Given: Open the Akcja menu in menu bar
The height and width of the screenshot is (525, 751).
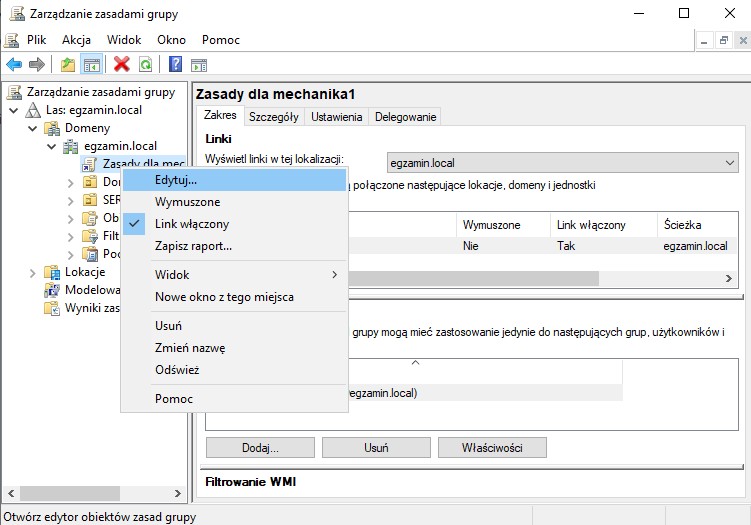Looking at the screenshot, I should [76, 39].
